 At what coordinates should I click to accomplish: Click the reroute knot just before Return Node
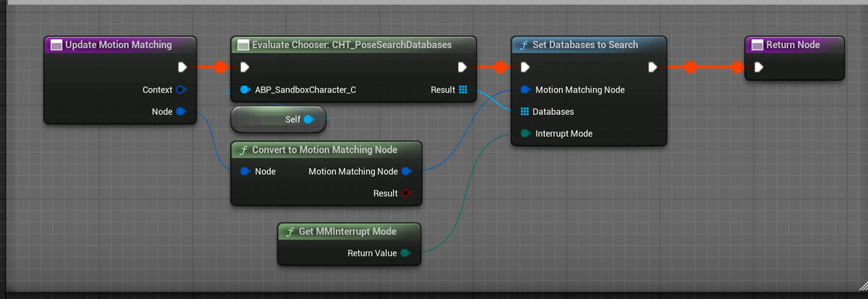coord(736,68)
